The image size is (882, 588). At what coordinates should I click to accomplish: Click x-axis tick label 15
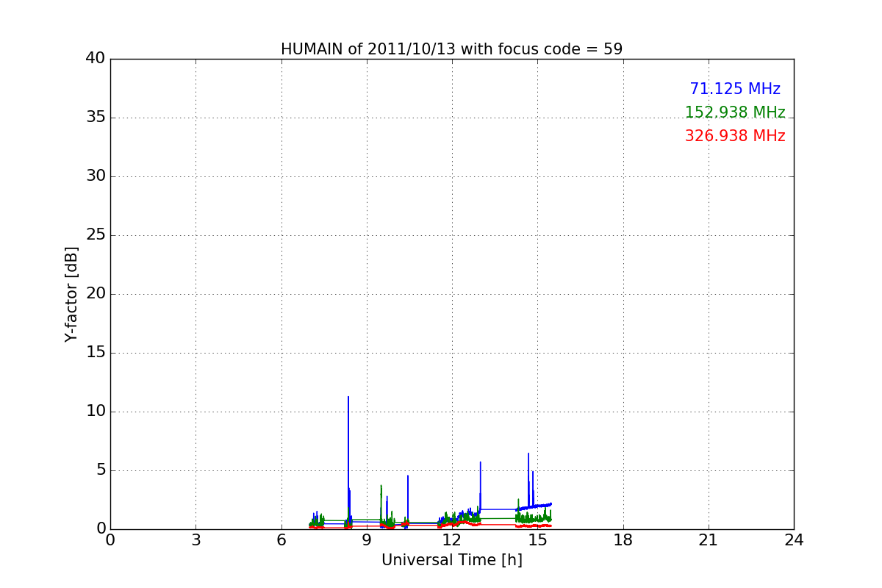point(537,540)
